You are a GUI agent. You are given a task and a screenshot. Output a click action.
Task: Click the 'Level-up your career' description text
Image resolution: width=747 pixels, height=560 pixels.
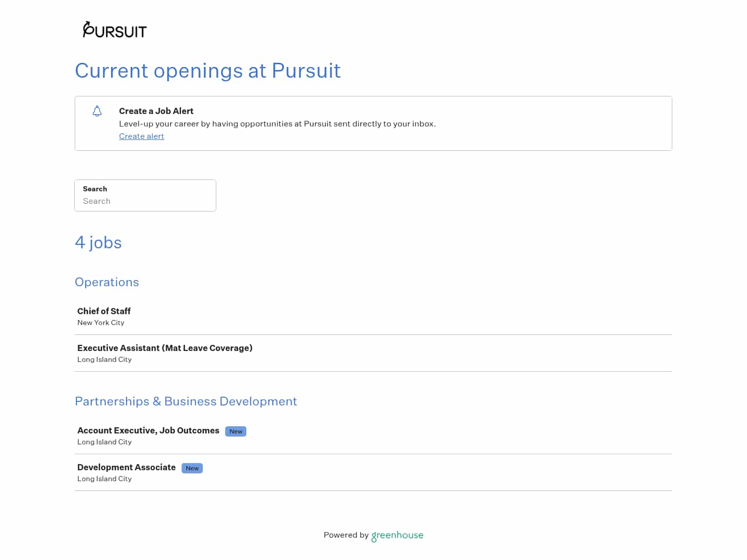tap(278, 124)
